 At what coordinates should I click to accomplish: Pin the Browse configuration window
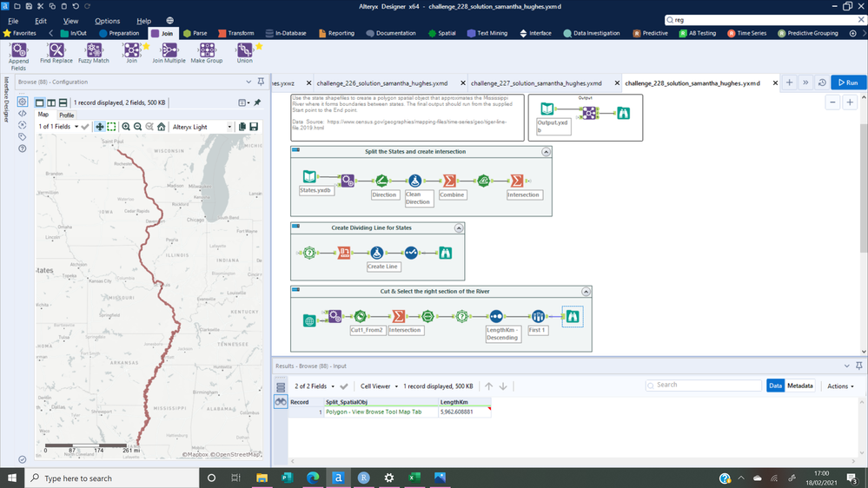click(261, 82)
